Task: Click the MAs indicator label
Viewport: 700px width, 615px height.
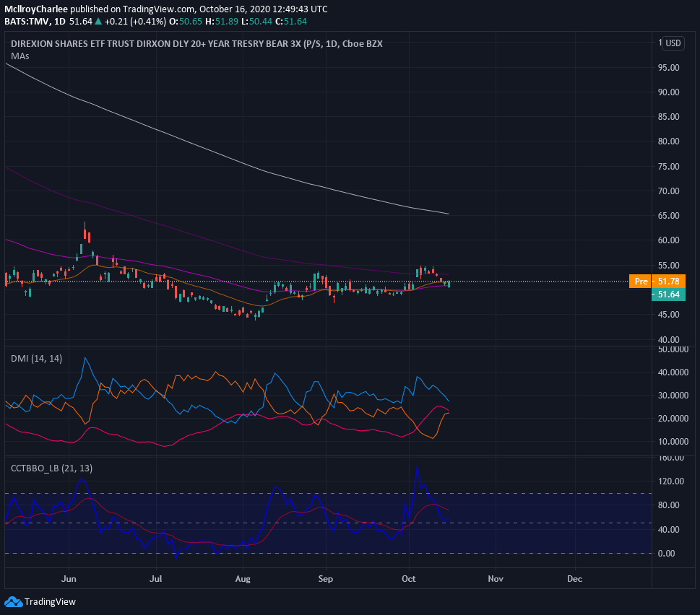Action: tap(20, 56)
